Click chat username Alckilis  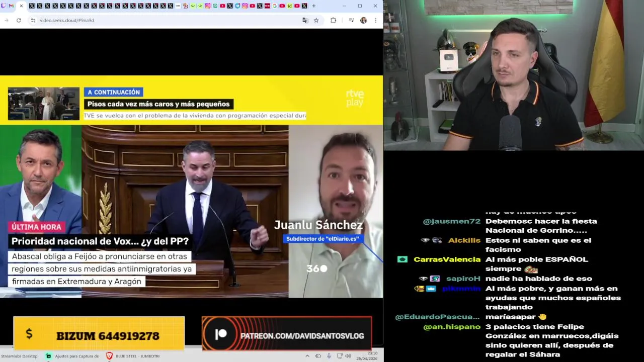tap(464, 240)
